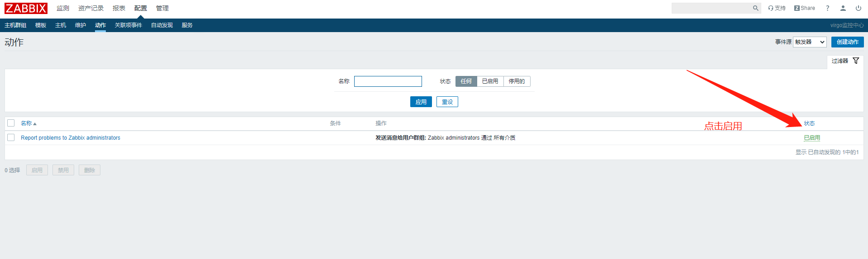Open user profile icon
Image resolution: width=868 pixels, height=259 pixels.
(843, 8)
